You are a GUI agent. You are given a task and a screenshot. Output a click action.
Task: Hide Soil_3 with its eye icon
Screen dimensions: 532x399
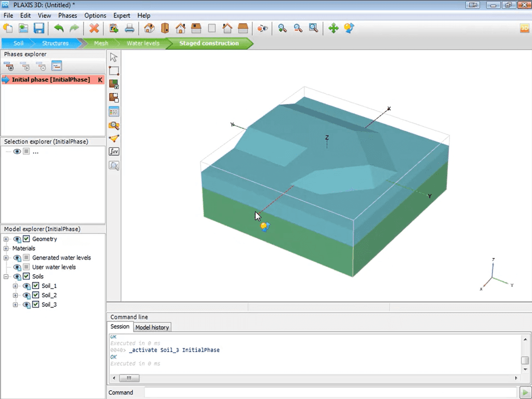(26, 305)
